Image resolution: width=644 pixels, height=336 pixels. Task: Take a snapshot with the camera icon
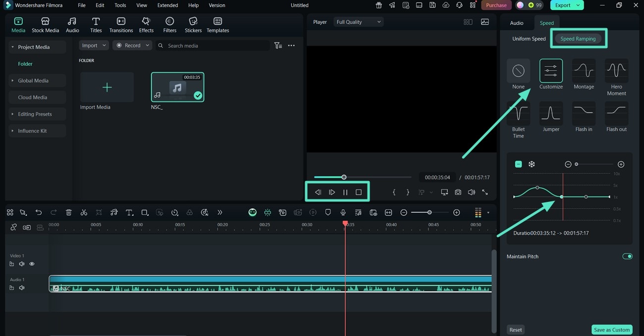pos(458,192)
